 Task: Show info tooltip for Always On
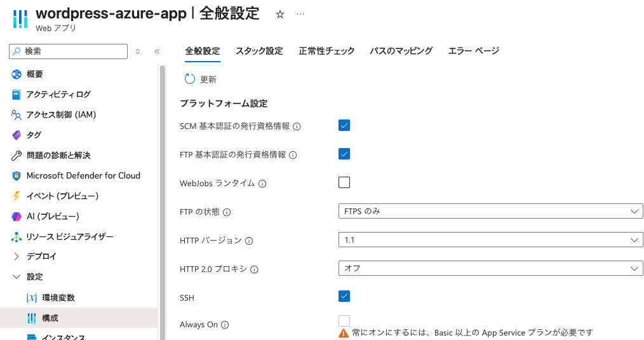click(x=225, y=325)
